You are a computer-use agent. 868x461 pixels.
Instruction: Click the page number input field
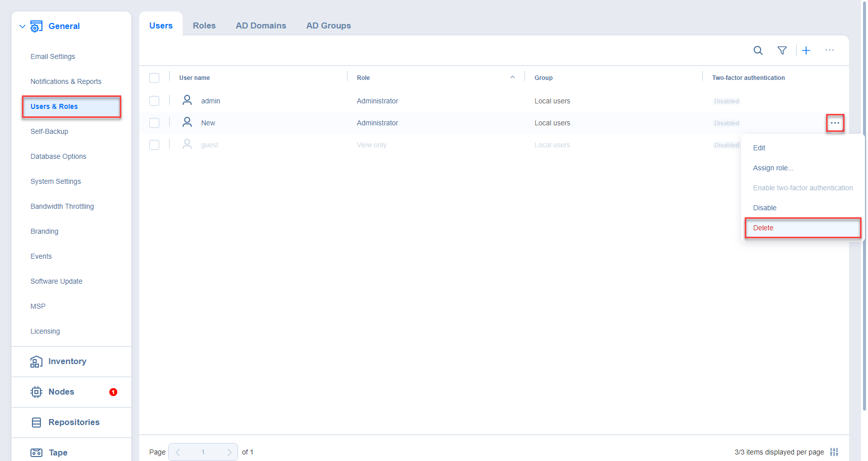pos(203,452)
